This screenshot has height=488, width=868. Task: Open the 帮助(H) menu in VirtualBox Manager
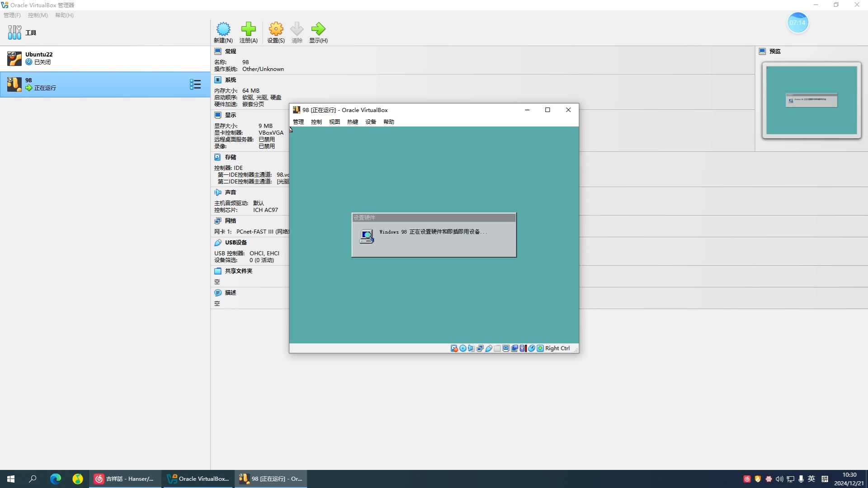tap(64, 15)
